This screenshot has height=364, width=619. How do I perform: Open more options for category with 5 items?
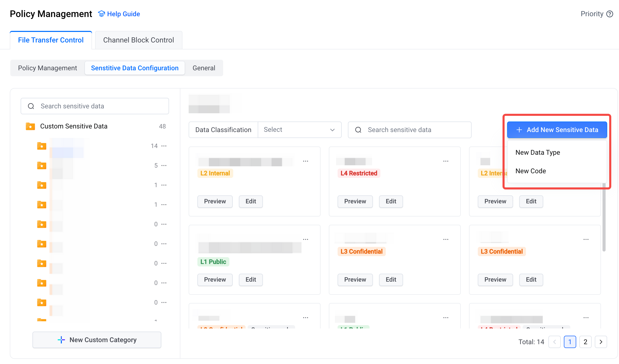pyautogui.click(x=164, y=166)
